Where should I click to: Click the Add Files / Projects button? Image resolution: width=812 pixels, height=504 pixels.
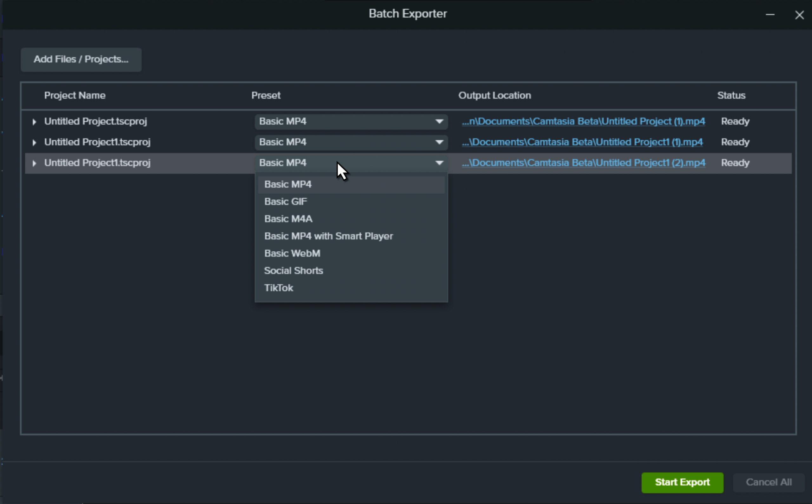tap(81, 59)
